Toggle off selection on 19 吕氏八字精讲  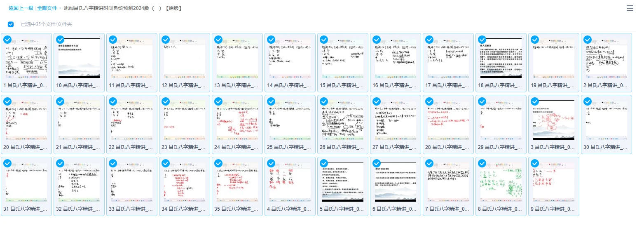[x=534, y=40]
